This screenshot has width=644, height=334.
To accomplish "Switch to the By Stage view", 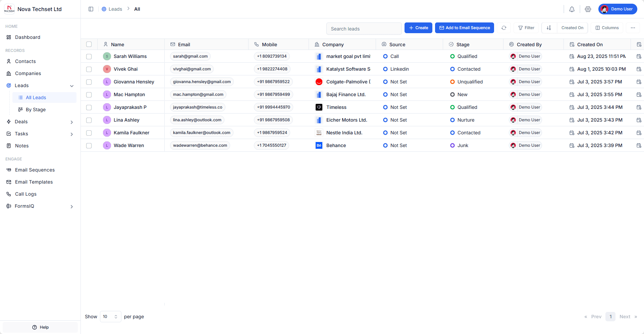I will click(x=36, y=110).
